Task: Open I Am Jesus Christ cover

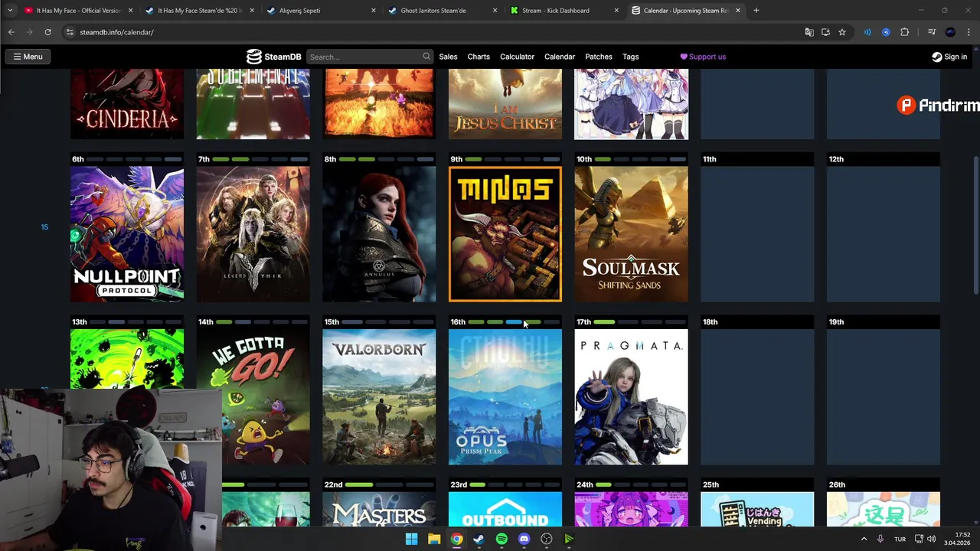Action: (x=505, y=104)
